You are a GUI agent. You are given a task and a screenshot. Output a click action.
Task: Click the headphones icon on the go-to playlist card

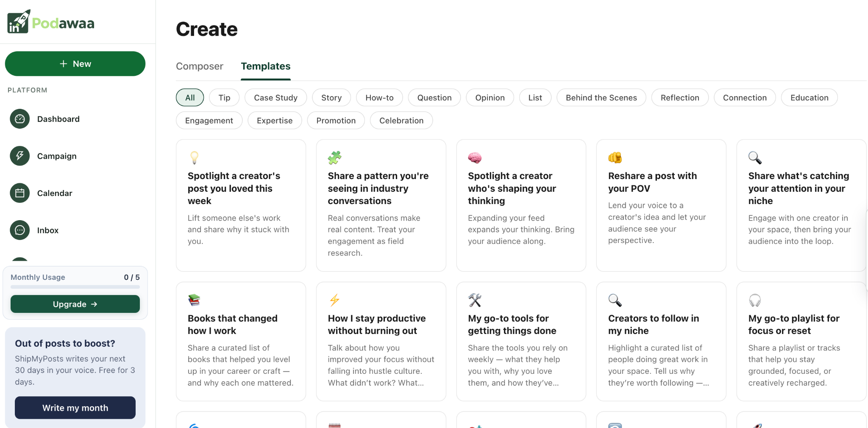[755, 300]
